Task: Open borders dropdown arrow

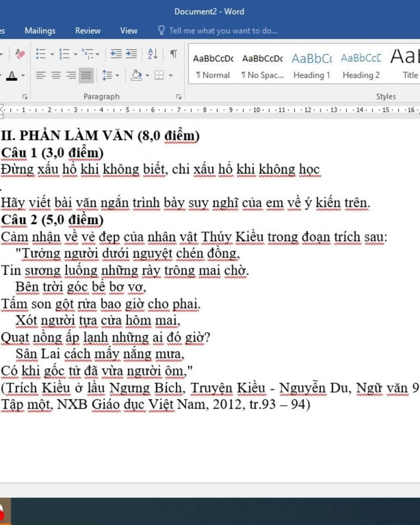Action: pyautogui.click(x=170, y=75)
